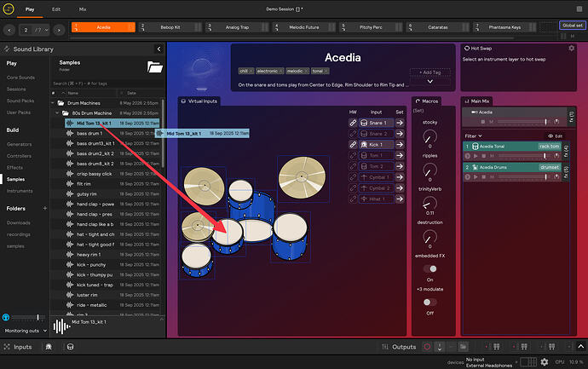Switch to the Mix tab
This screenshot has height=369, width=588.
83,9
